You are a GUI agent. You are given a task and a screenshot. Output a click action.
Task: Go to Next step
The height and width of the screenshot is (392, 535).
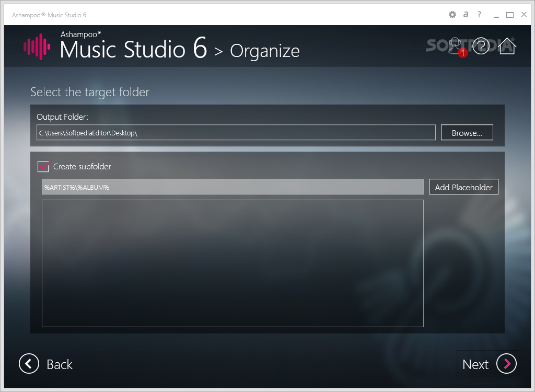pyautogui.click(x=488, y=364)
